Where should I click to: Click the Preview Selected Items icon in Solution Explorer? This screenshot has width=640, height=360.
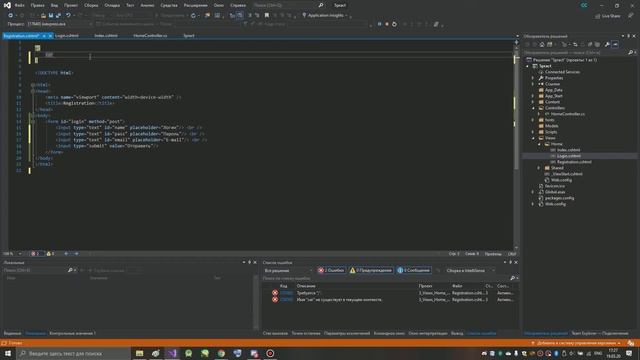(615, 44)
